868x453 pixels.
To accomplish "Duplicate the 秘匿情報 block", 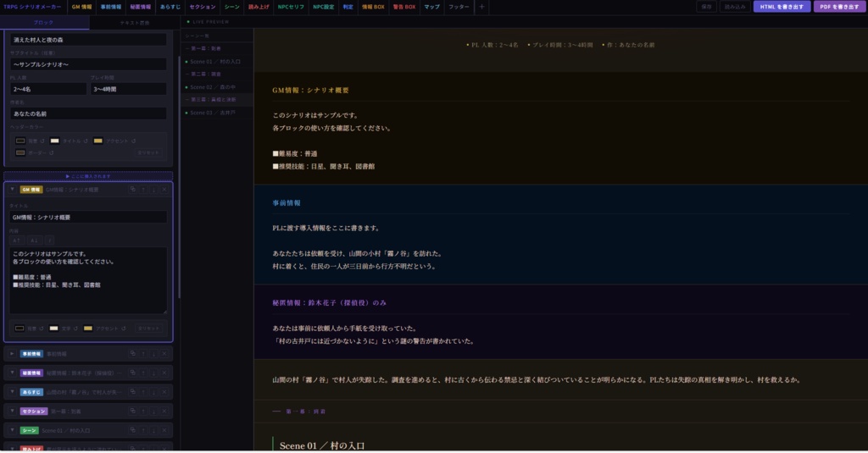I will (132, 373).
